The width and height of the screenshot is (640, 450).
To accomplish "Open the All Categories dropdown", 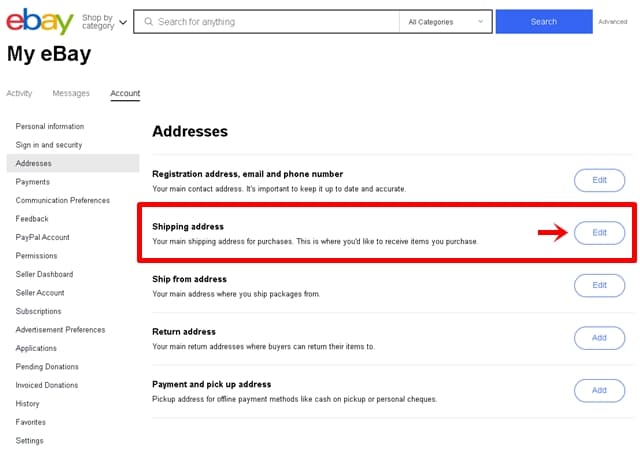I will click(445, 21).
